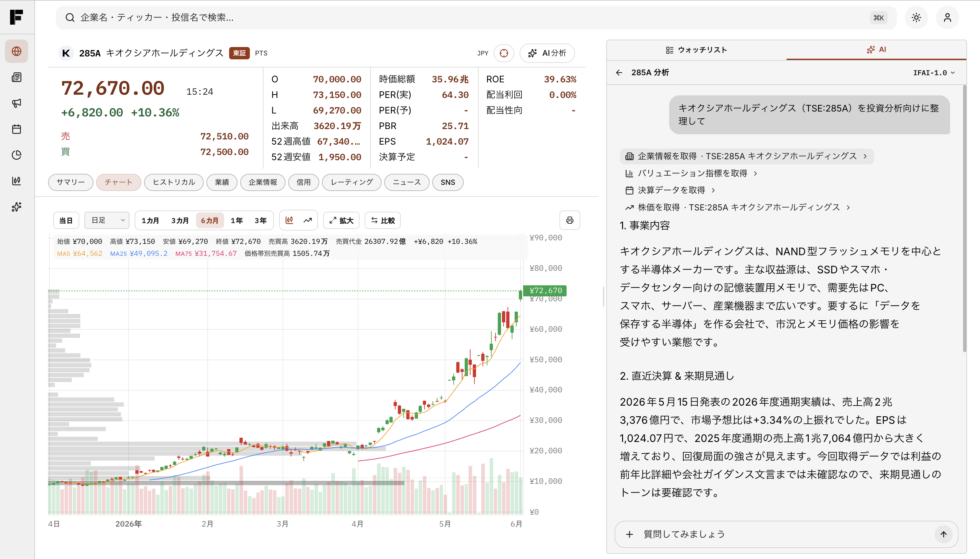Select the 1年 chart range
Viewport: 980px width, 559px height.
(237, 220)
